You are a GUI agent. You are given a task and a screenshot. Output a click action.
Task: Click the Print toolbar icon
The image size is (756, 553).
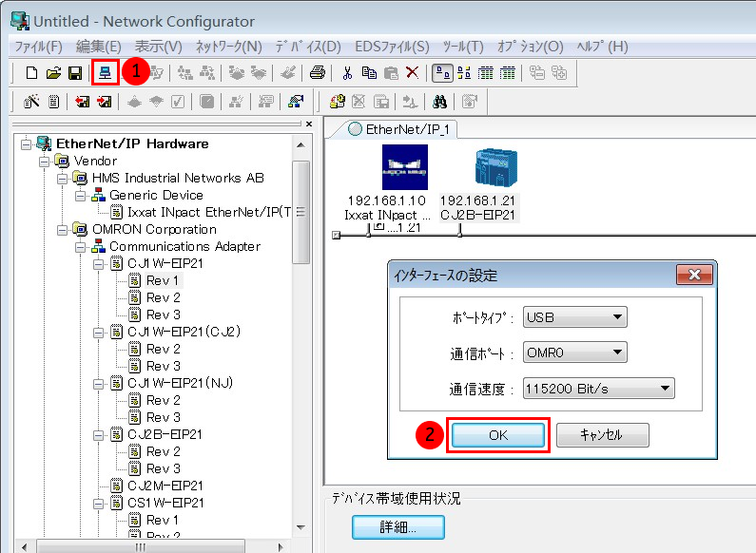(x=318, y=73)
